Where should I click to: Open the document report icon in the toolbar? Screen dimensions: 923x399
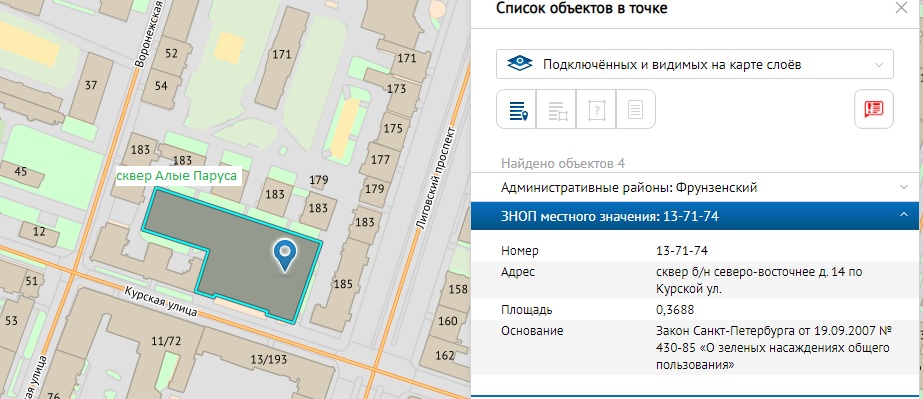coord(635,109)
